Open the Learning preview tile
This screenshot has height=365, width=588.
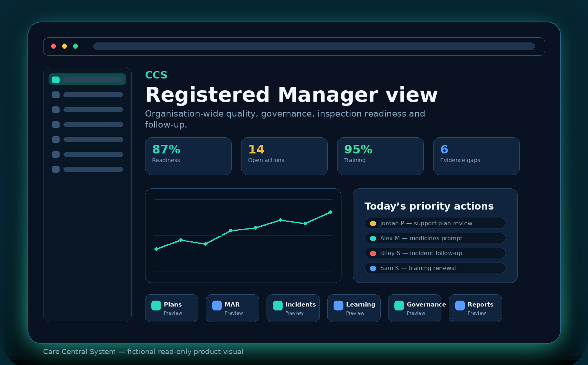[354, 308]
